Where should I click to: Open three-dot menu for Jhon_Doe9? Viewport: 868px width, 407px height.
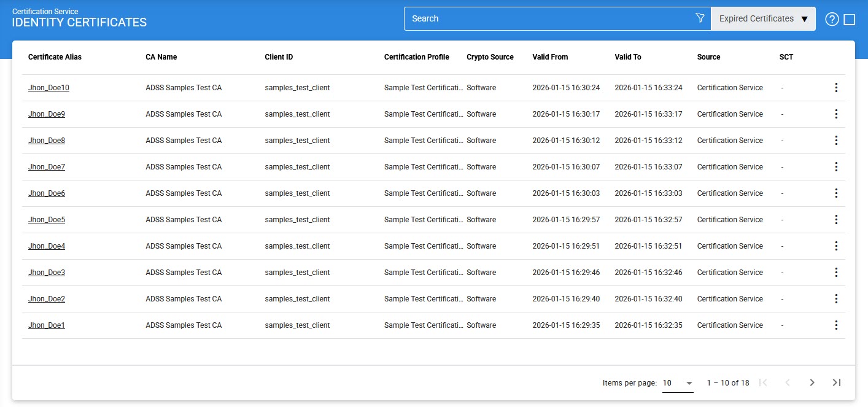835,114
